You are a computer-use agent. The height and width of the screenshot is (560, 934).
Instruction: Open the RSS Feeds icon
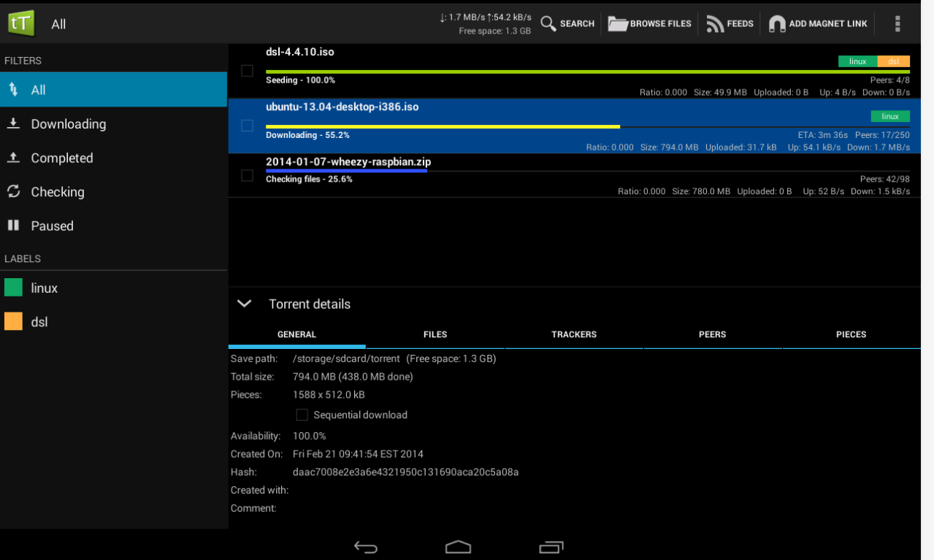point(714,24)
